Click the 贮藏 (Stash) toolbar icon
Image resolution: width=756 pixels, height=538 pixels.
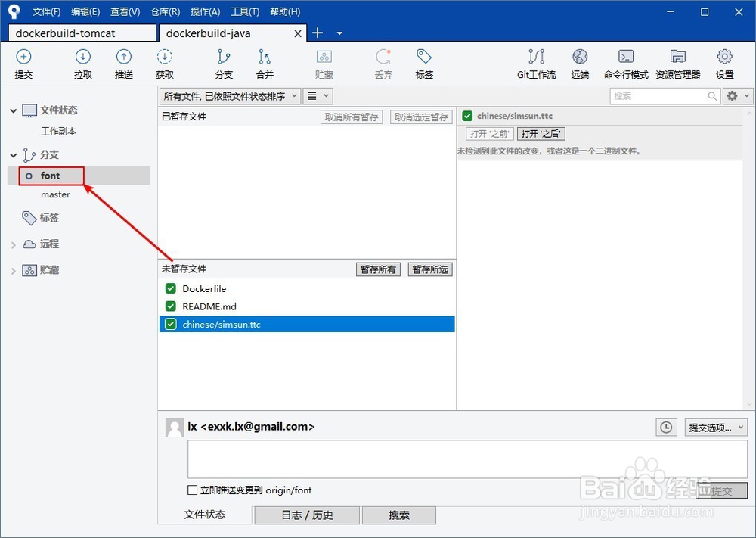[324, 57]
